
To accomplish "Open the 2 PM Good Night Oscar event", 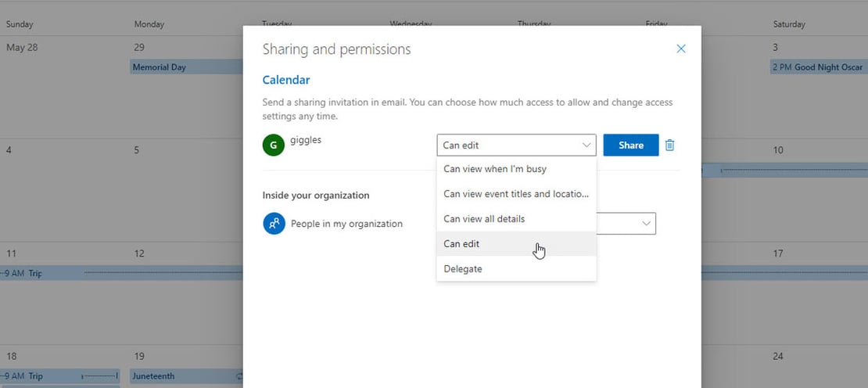I will pyautogui.click(x=817, y=67).
